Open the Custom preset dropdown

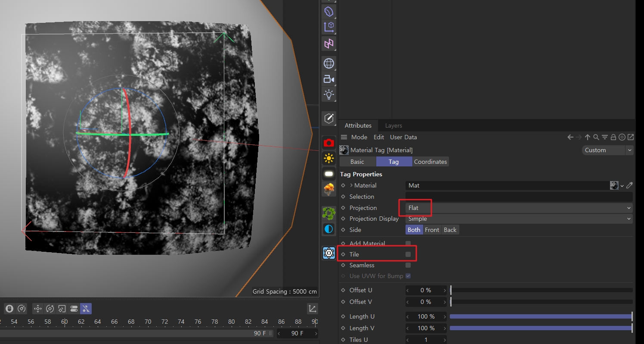(x=608, y=150)
